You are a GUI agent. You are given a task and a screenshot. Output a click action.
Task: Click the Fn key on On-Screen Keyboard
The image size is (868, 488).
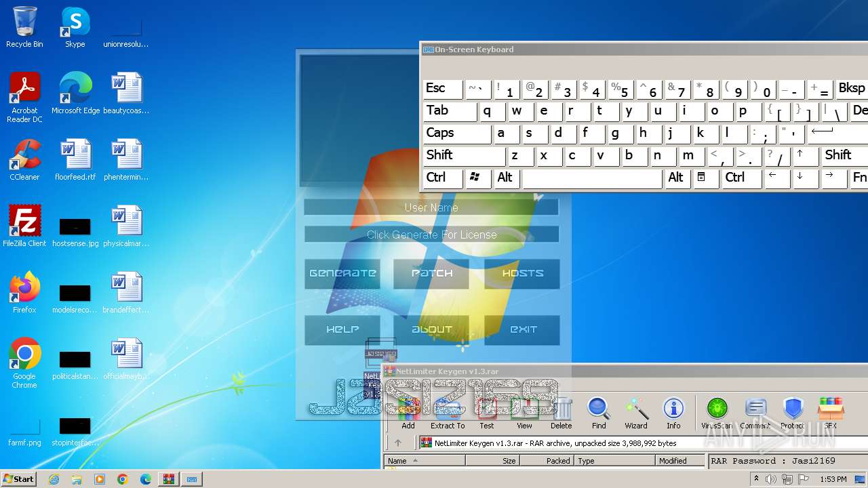(x=859, y=178)
